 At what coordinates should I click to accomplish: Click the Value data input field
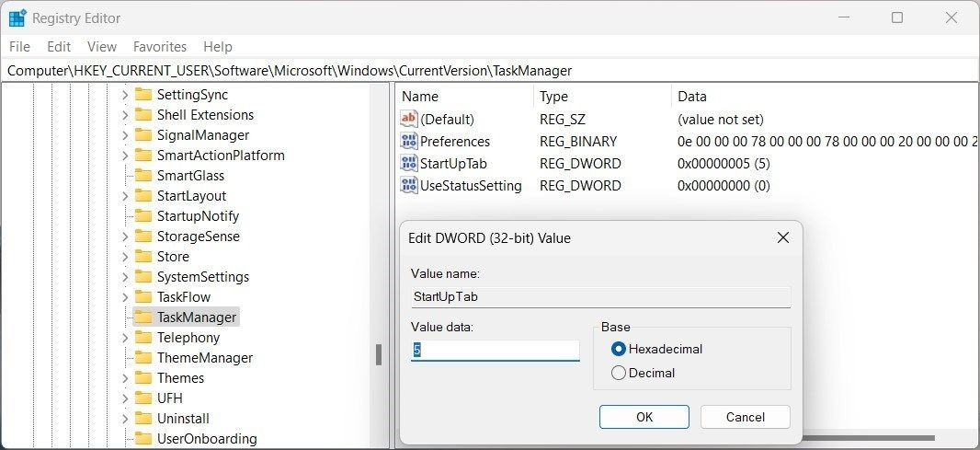pos(495,351)
